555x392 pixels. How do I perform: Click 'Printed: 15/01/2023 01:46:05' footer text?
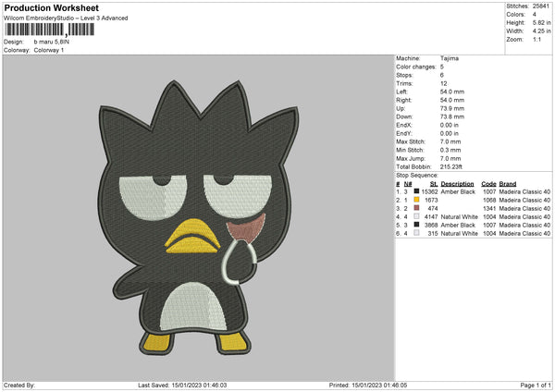368,386
